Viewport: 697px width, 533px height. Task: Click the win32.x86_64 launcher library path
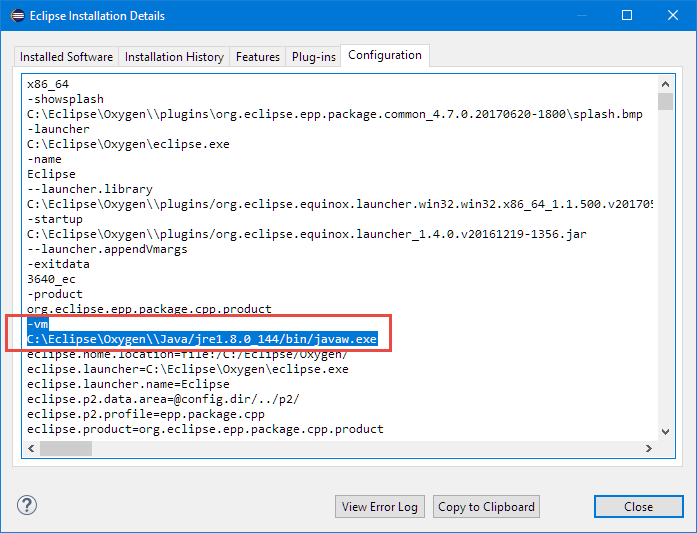[x=340, y=204]
